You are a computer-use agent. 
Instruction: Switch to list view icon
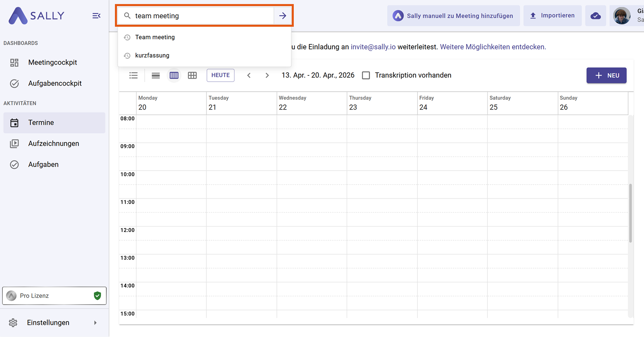(134, 75)
